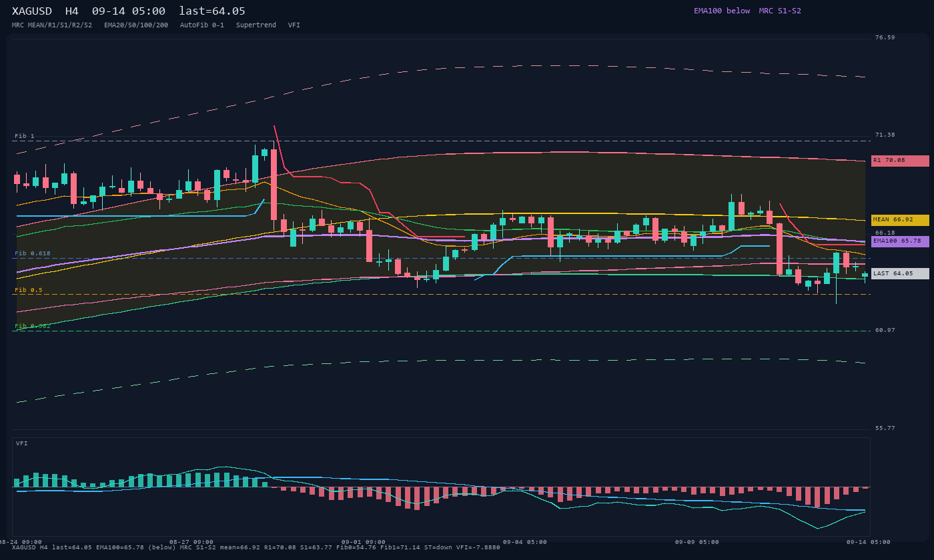Click the purple 'EMA100 below' header status
The height and width of the screenshot is (560, 934).
(x=722, y=11)
